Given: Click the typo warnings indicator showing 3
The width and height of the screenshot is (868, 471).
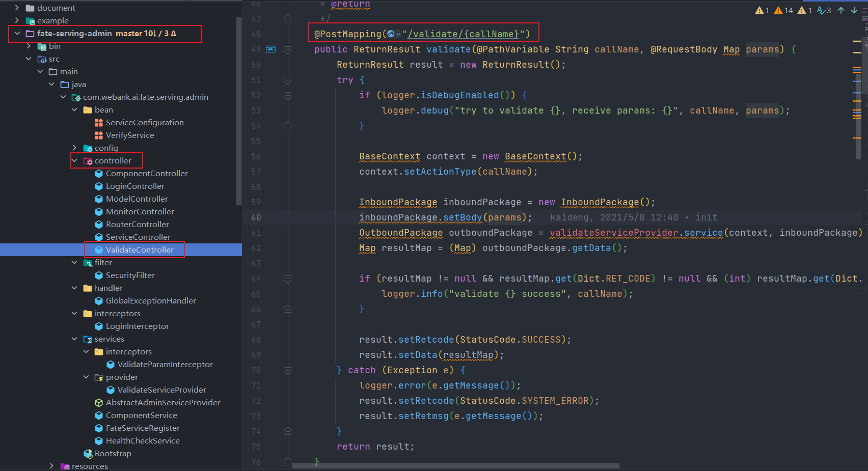Looking at the screenshot, I should tap(824, 10).
